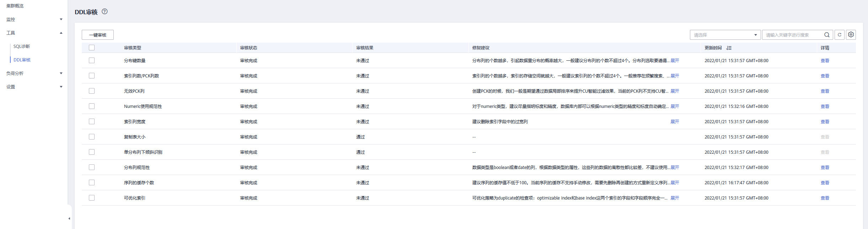Tick the checkbox for 分布键数量 row
868x229 pixels.
click(92, 60)
